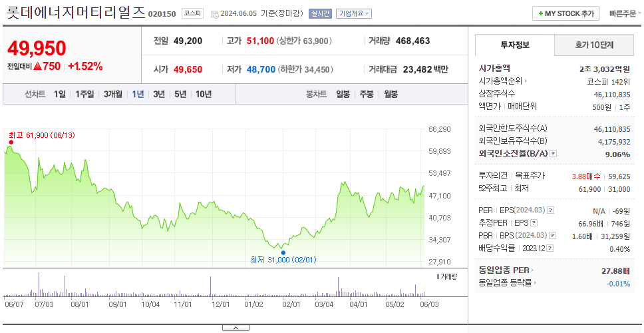Click market cap value 2조 3,032억원
The image size is (644, 333).
[605, 69]
